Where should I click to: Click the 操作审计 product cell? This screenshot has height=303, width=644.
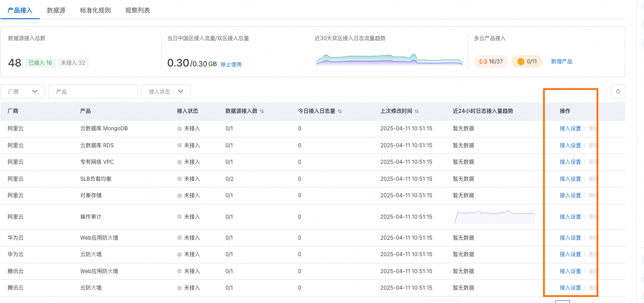[x=91, y=217]
